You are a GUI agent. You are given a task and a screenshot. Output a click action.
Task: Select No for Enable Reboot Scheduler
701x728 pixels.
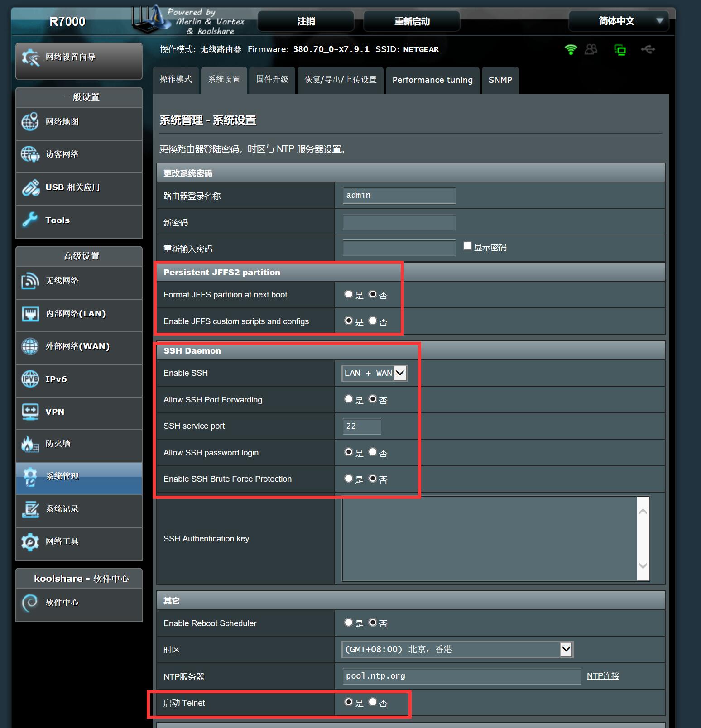tap(373, 623)
